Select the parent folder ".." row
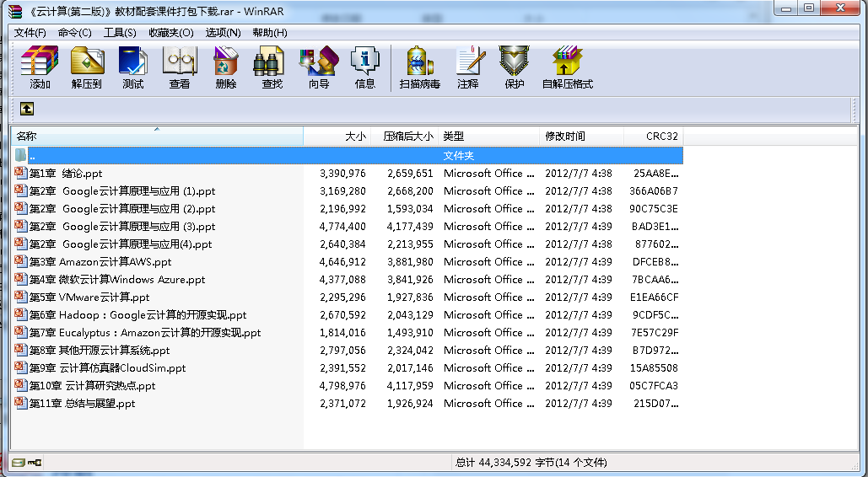 point(348,156)
